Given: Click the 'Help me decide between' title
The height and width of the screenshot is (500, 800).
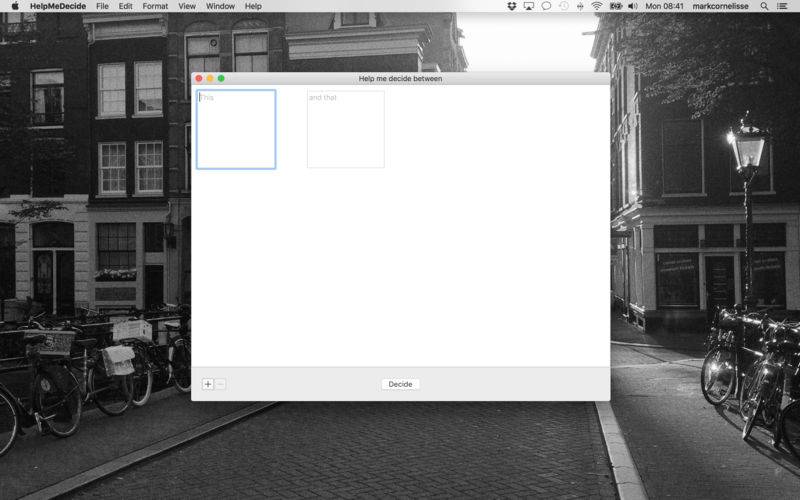Looking at the screenshot, I should pos(401,79).
